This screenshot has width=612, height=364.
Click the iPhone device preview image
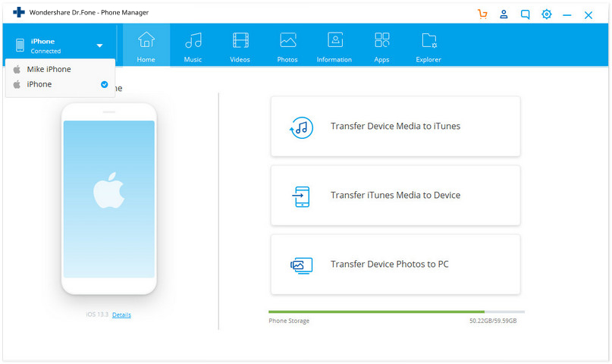click(109, 199)
